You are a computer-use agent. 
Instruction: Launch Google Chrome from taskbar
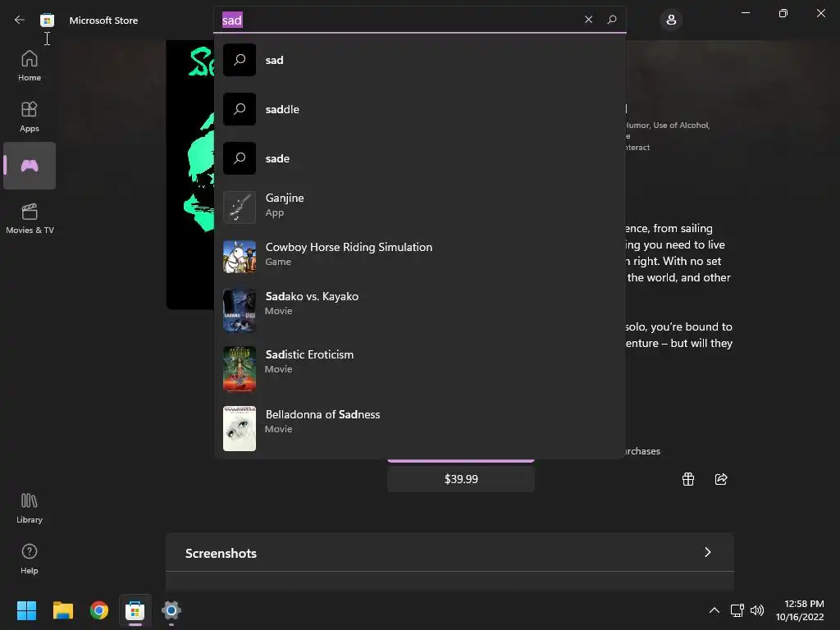[x=99, y=610]
